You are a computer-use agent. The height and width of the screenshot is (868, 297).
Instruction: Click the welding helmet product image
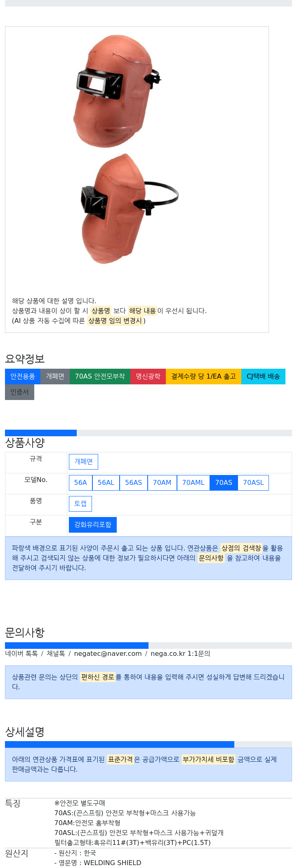click(x=126, y=150)
